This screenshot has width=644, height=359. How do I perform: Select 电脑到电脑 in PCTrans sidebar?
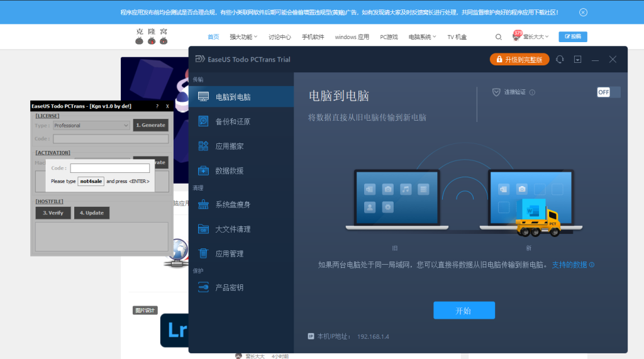pyautogui.click(x=241, y=97)
